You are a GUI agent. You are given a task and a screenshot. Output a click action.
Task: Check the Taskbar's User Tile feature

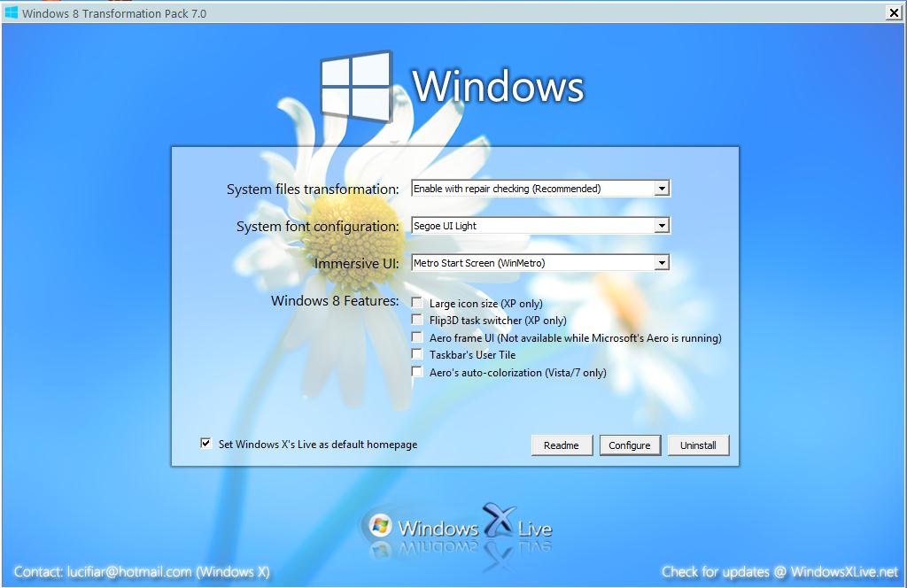click(416, 353)
